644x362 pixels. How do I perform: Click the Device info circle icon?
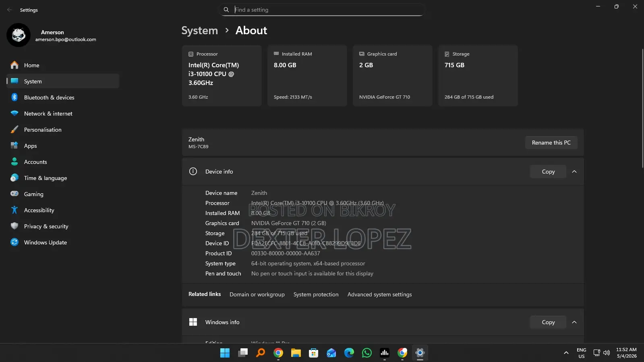[193, 172]
